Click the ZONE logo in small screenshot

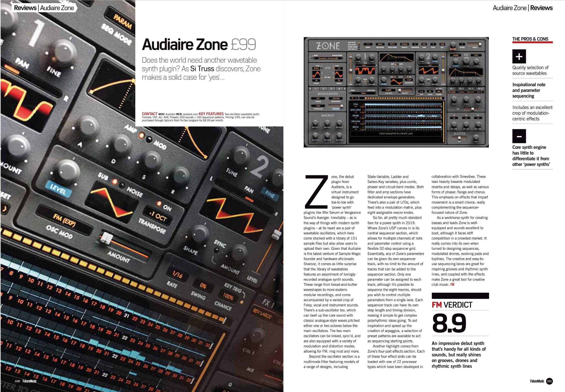click(x=328, y=46)
